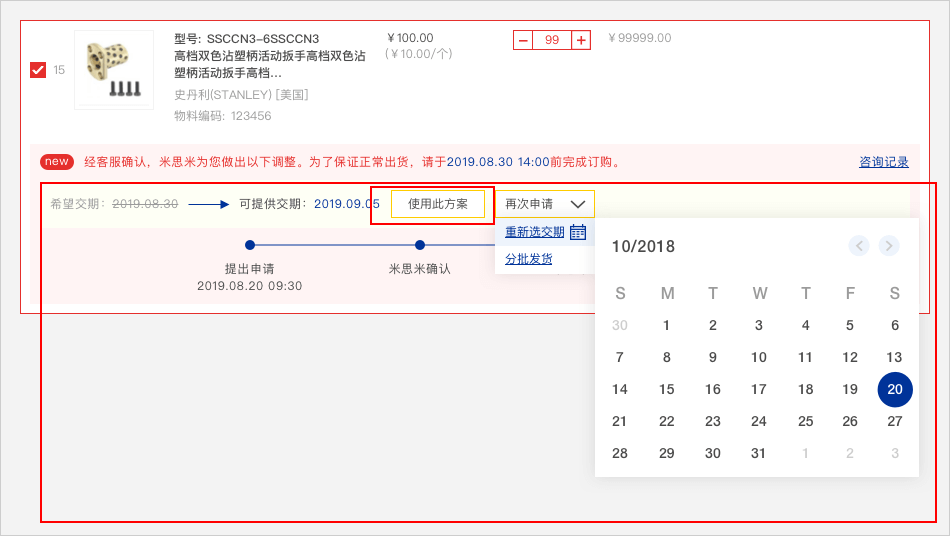Pick October 15 in the calendar
This screenshot has height=536, width=950.
[667, 390]
